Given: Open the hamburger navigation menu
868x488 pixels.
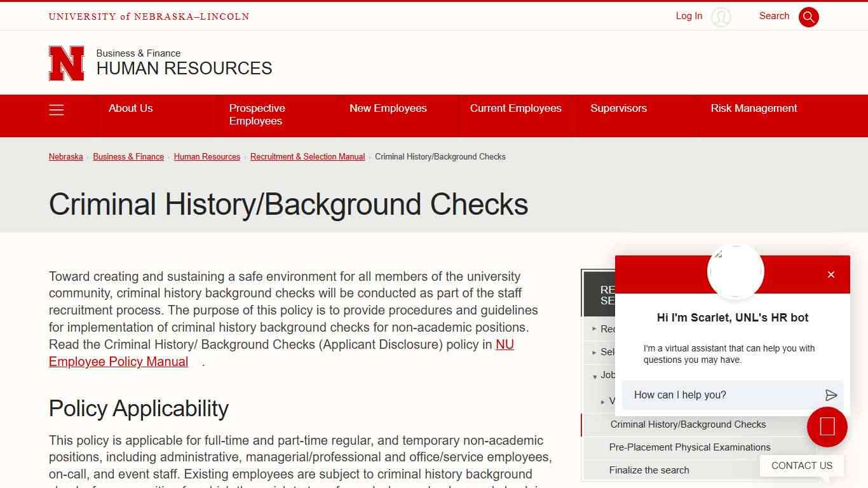Looking at the screenshot, I should (x=57, y=109).
